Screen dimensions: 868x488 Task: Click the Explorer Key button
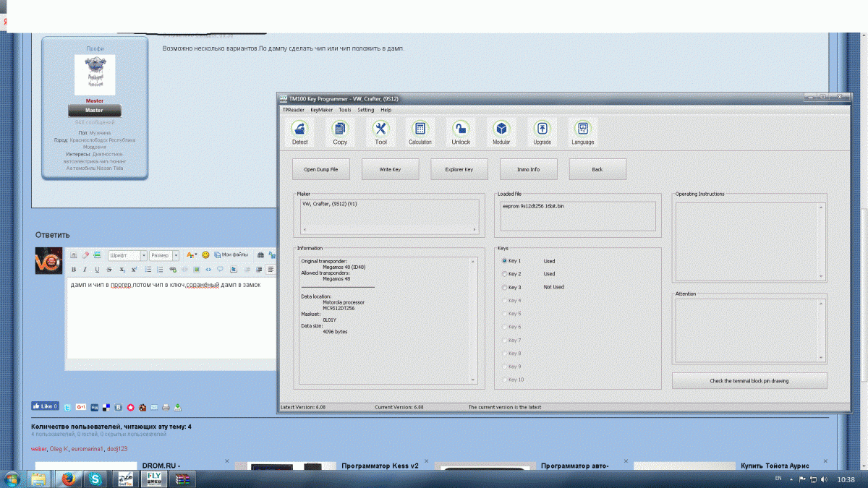tap(459, 169)
